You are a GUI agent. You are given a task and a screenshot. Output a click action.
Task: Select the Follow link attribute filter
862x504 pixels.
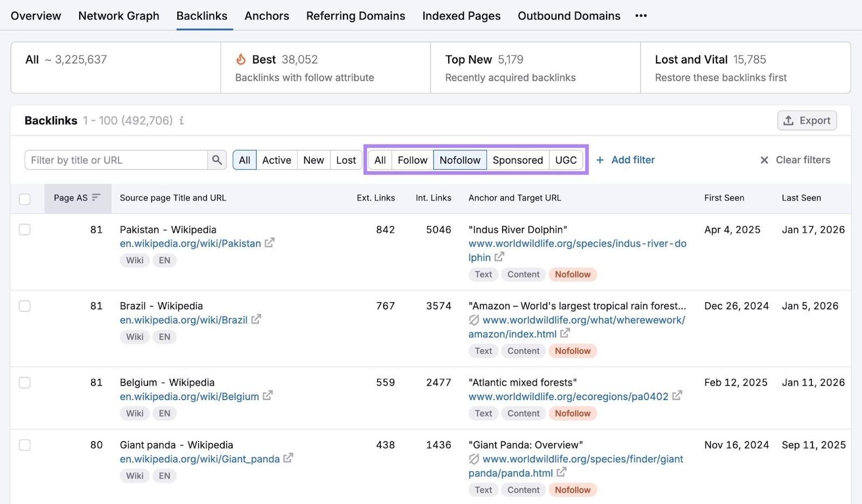(412, 159)
